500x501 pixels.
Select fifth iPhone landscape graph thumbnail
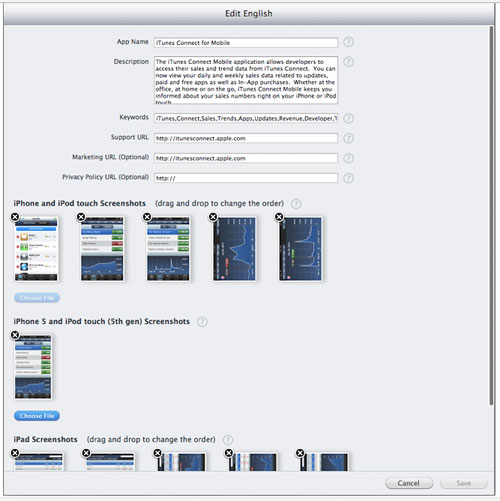click(300, 249)
